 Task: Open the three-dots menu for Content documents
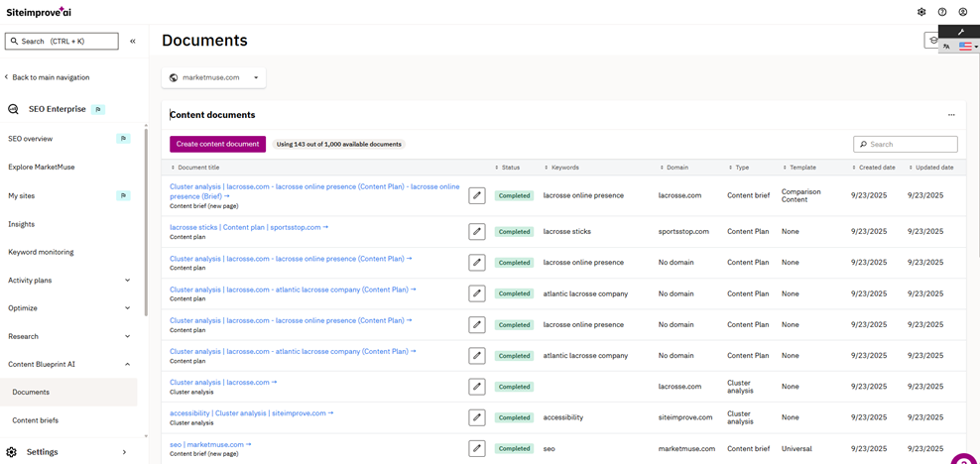point(951,115)
